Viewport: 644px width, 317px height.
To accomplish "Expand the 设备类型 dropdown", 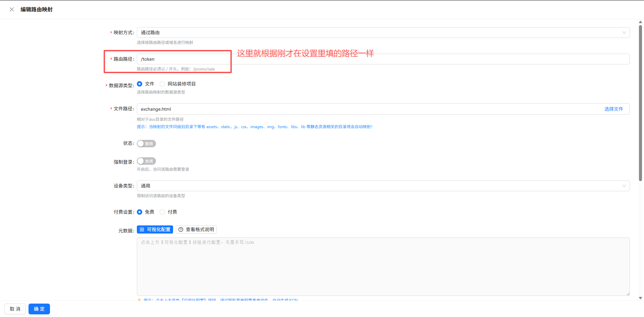I will 382,186.
